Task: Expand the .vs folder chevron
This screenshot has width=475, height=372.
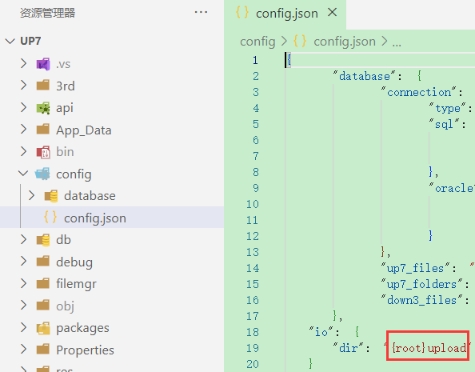Action: click(23, 63)
